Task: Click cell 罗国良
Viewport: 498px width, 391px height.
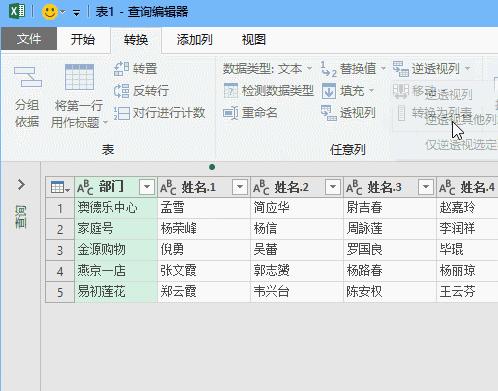Action: pyautogui.click(x=390, y=250)
